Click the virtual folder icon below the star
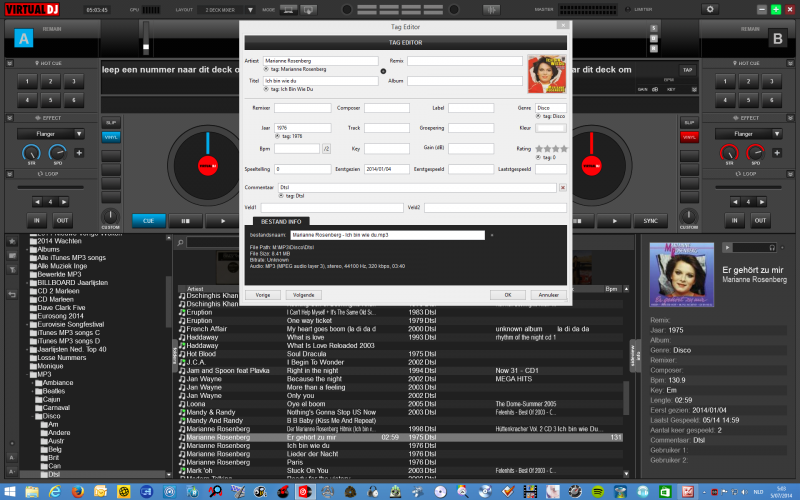The height and width of the screenshot is (500, 800). coord(12,256)
